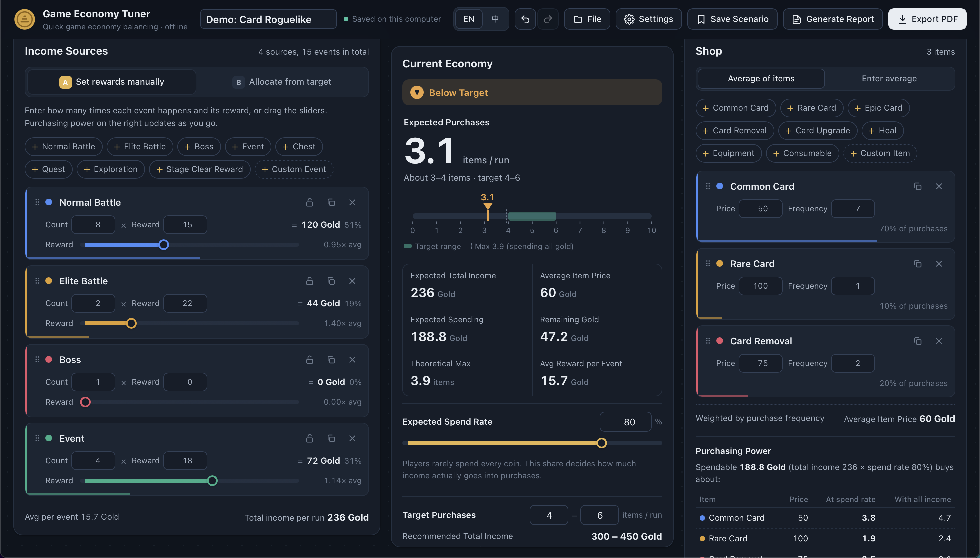Duplicate the Event source card
The image size is (980, 558).
(x=331, y=438)
